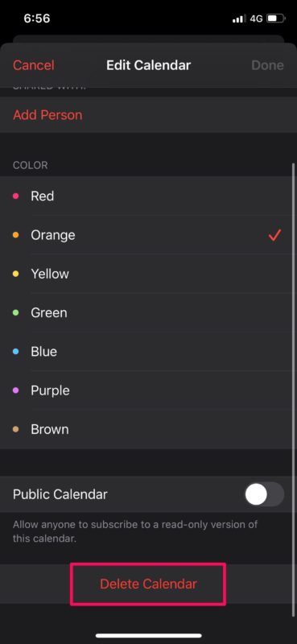The image size is (297, 644).
Task: Tap the brown color dot
Action: (x=16, y=429)
